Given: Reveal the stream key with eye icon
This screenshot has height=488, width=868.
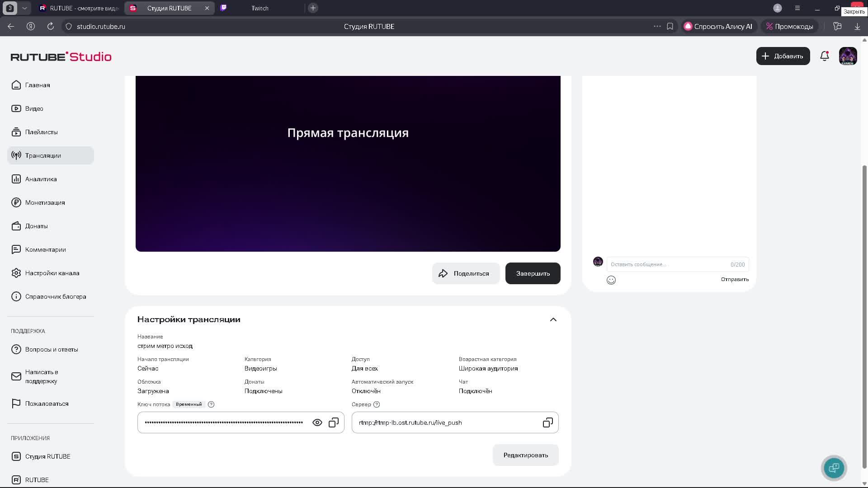Looking at the screenshot, I should point(317,422).
